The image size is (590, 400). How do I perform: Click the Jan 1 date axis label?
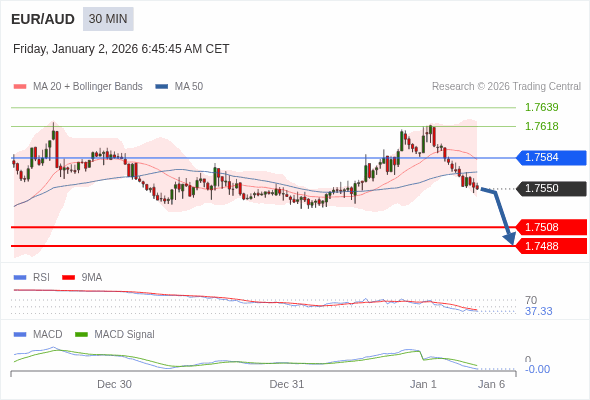coord(423,384)
